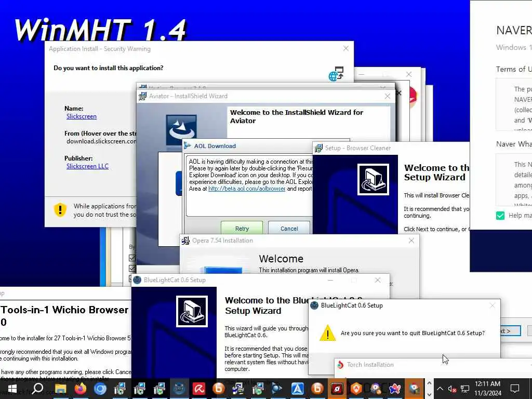Screen dimensions: 532x399
Task: Open File Explorer from the taskbar
Action: [x=60, y=389]
